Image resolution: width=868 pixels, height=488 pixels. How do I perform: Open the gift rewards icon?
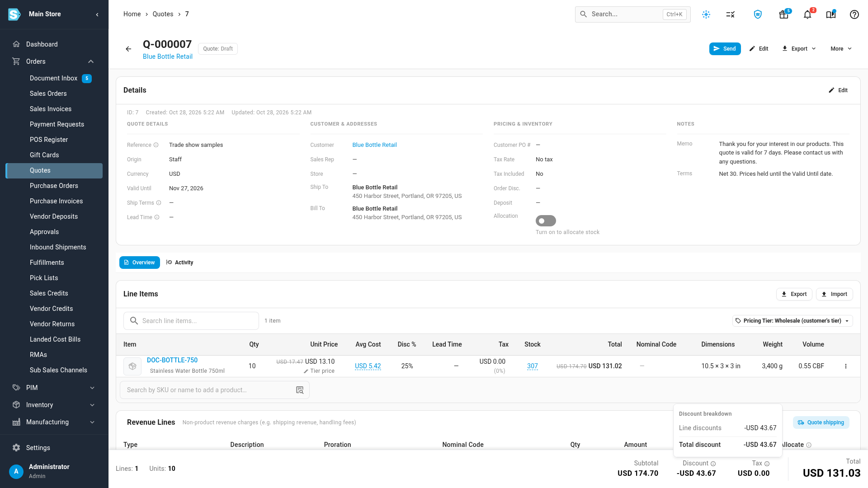coord(784,14)
